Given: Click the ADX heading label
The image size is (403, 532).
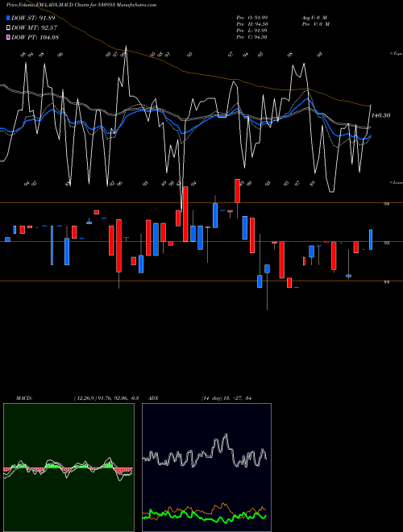Looking at the screenshot, I should pyautogui.click(x=153, y=398).
